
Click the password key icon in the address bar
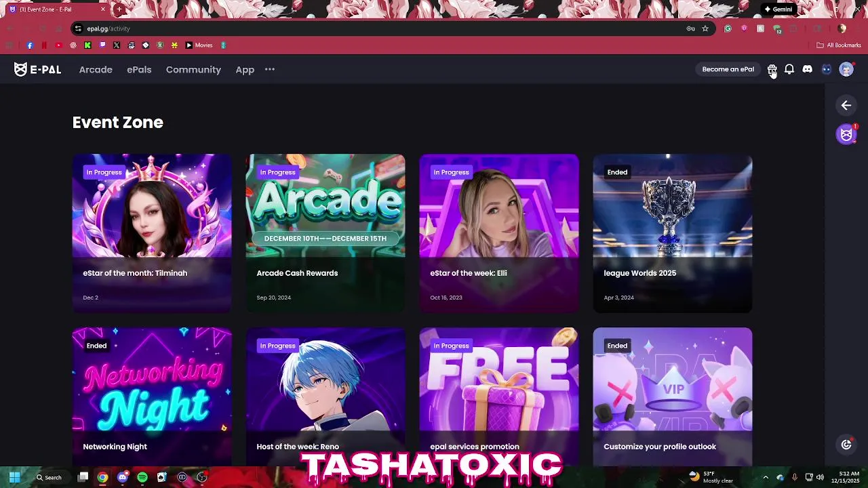pyautogui.click(x=690, y=28)
